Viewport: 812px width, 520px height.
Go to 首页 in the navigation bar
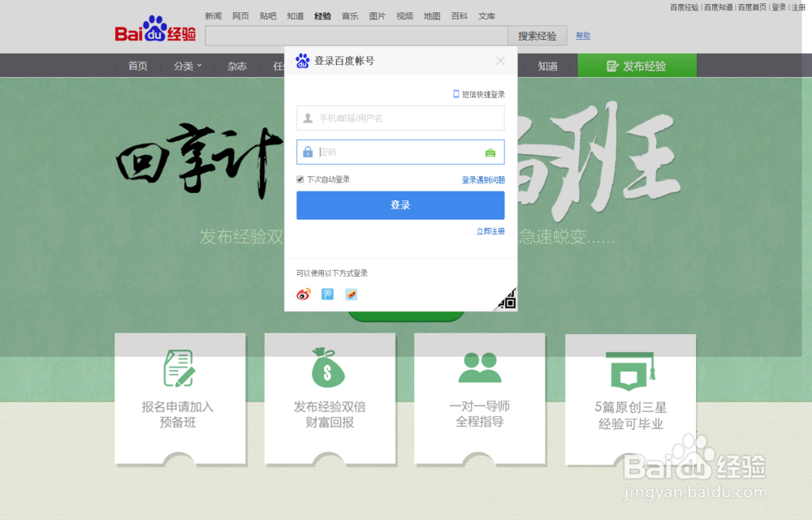138,66
